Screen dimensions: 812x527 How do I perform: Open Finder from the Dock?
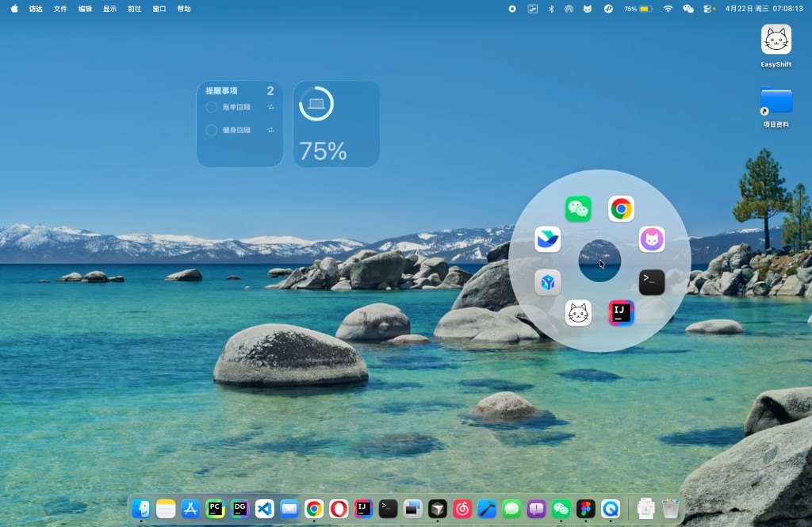click(141, 509)
